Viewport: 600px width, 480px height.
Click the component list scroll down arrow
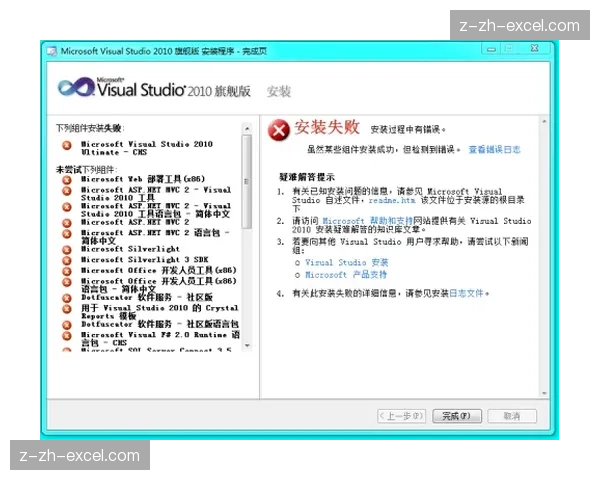click(x=247, y=346)
